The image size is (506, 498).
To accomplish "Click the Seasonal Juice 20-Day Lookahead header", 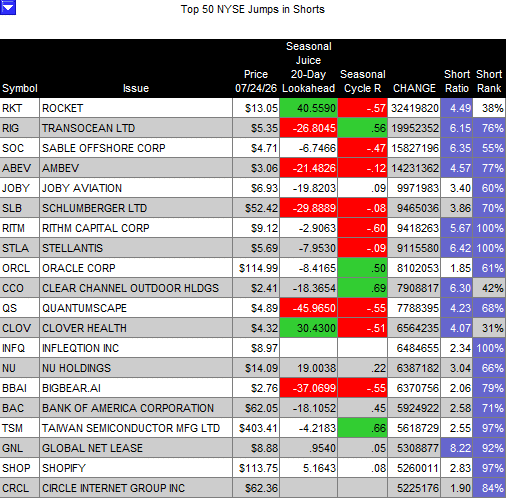I will (x=309, y=67).
